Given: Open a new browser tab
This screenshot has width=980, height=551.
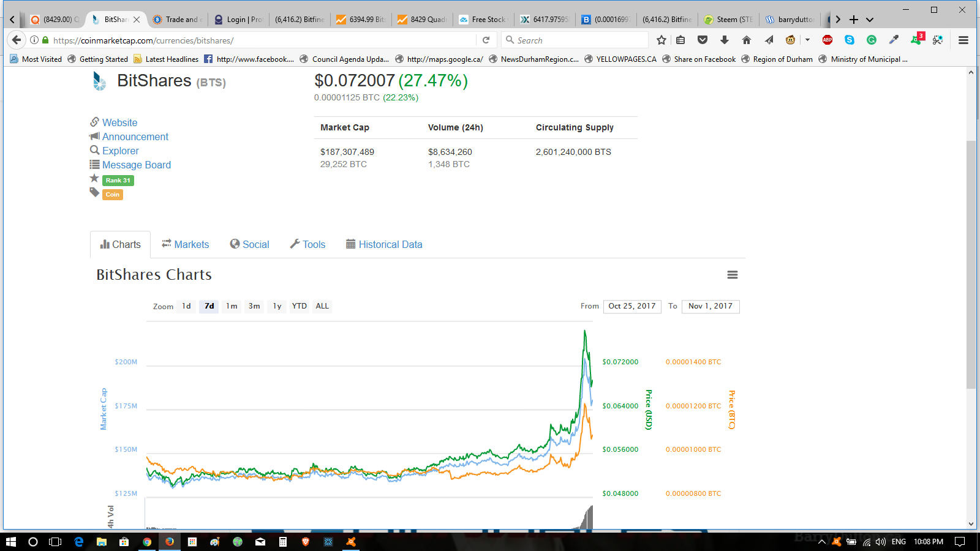Looking at the screenshot, I should pyautogui.click(x=854, y=20).
